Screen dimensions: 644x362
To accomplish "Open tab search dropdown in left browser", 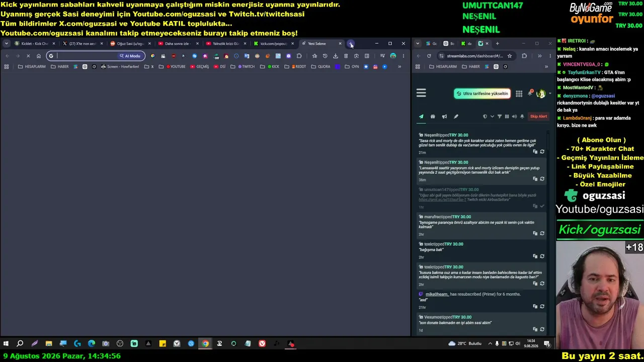I will 7,44.
